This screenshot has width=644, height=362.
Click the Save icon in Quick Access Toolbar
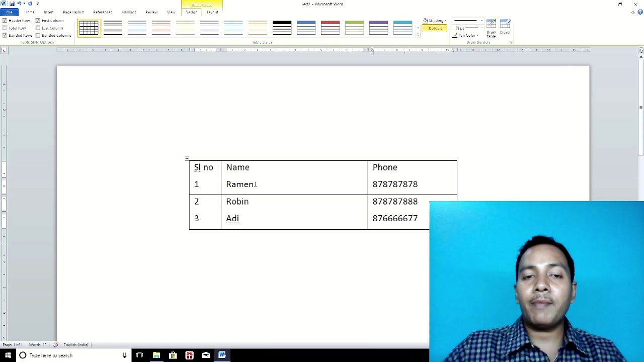[x=12, y=4]
